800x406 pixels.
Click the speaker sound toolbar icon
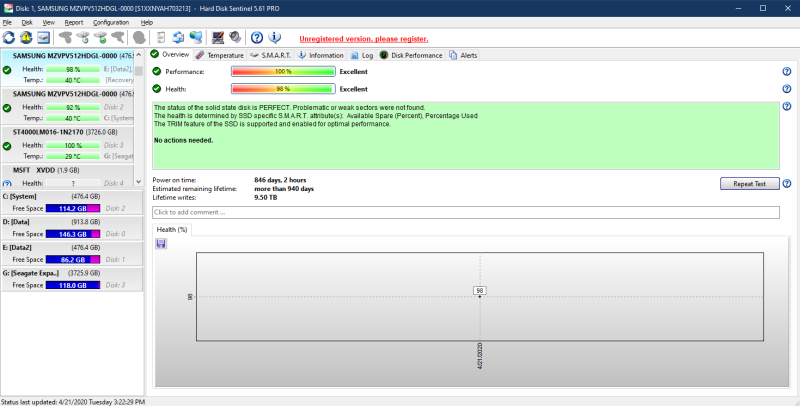235,37
